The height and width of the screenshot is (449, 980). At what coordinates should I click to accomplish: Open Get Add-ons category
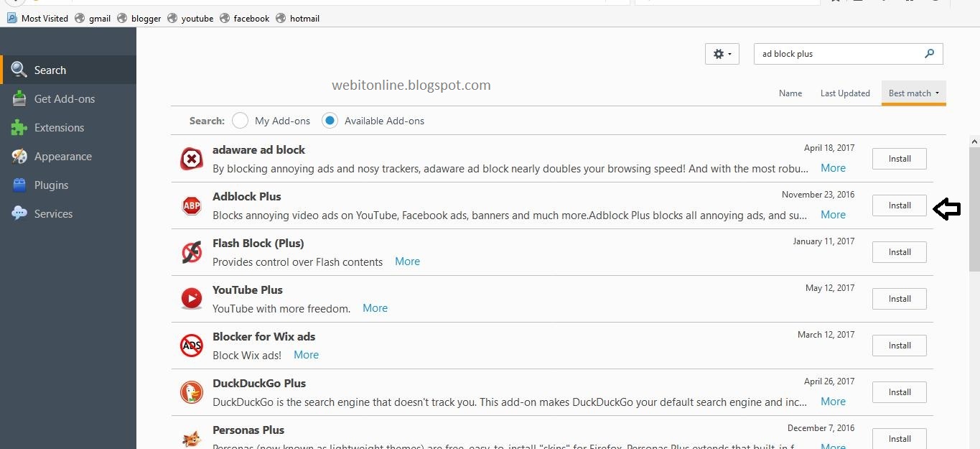pyautogui.click(x=68, y=98)
